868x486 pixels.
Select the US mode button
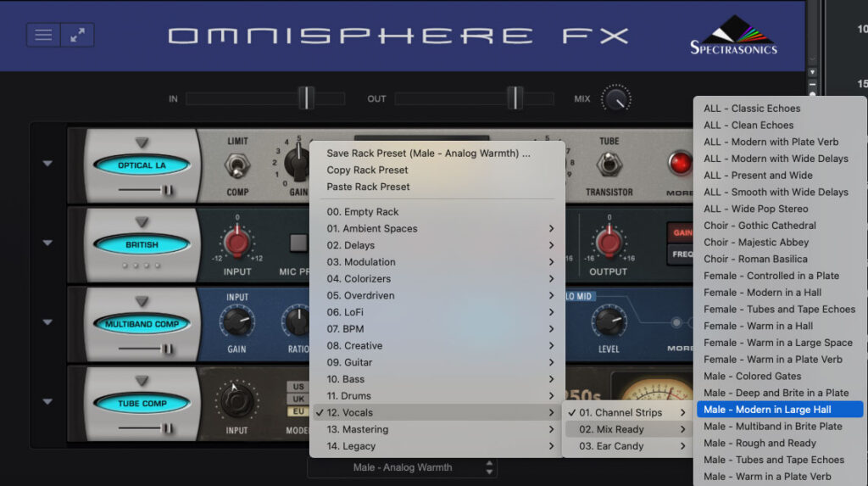click(x=298, y=386)
